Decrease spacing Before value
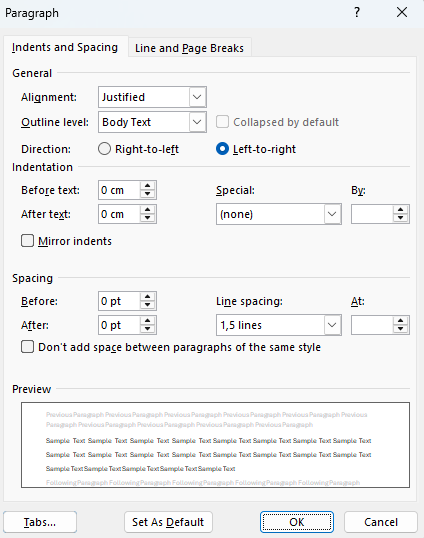The width and height of the screenshot is (424, 538). pyautogui.click(x=148, y=305)
